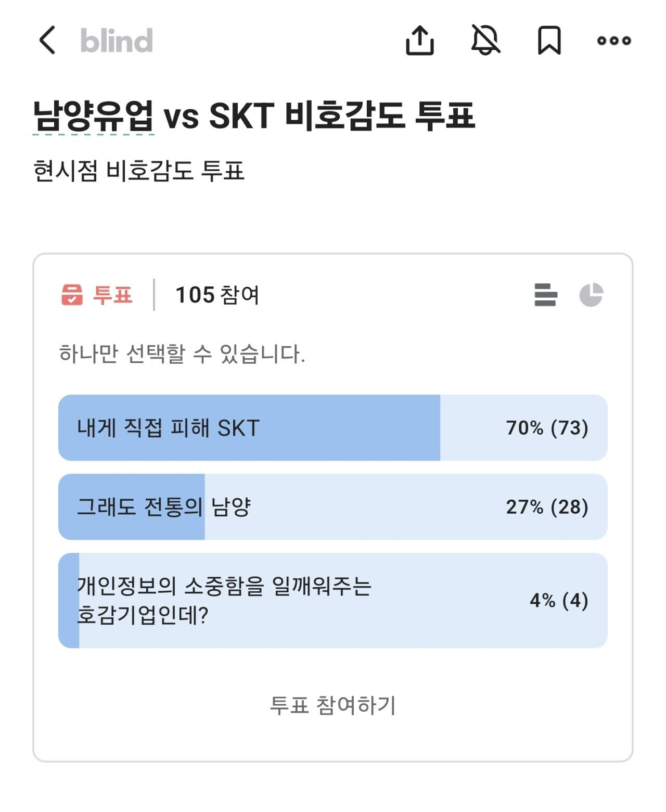Open the three-dot more menu

[x=614, y=41]
